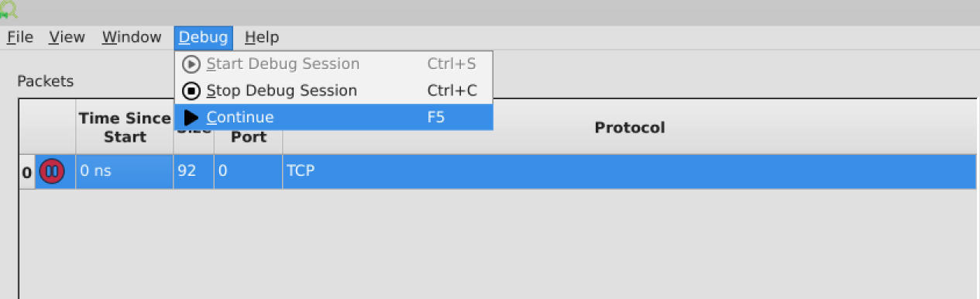
Task: Click the row 0 number header
Action: pyautogui.click(x=27, y=172)
